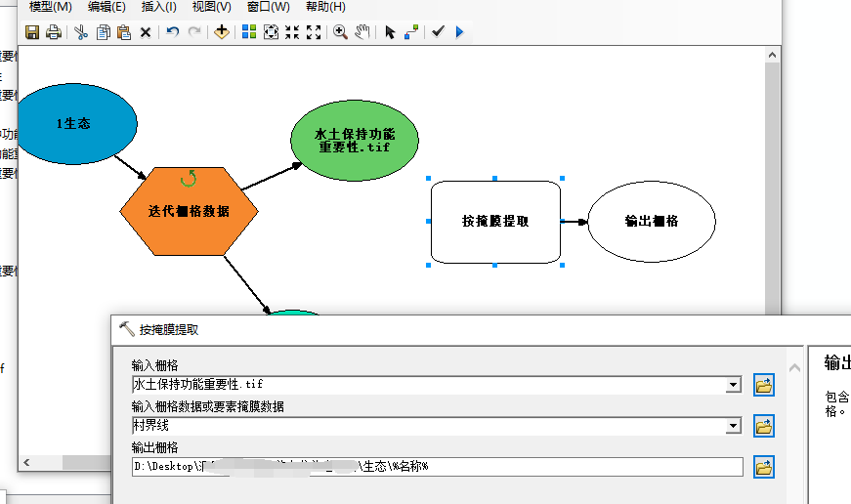
Task: Open the 视图(V) menu
Action: [212, 7]
